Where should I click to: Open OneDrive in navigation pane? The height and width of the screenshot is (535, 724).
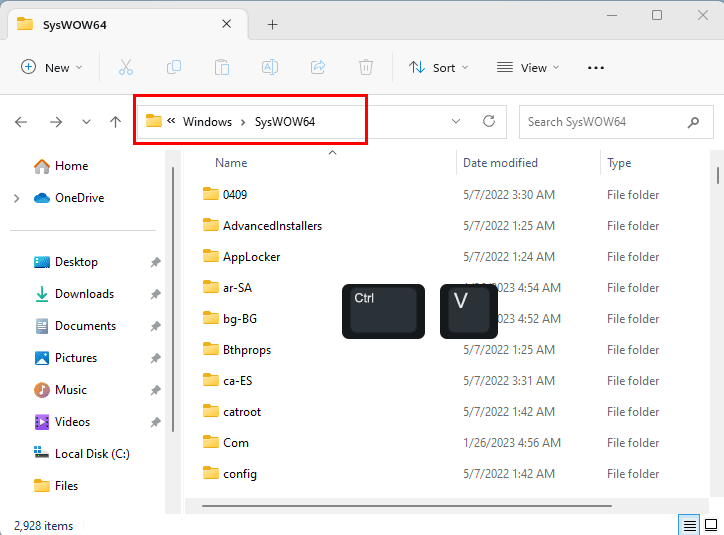point(79,198)
